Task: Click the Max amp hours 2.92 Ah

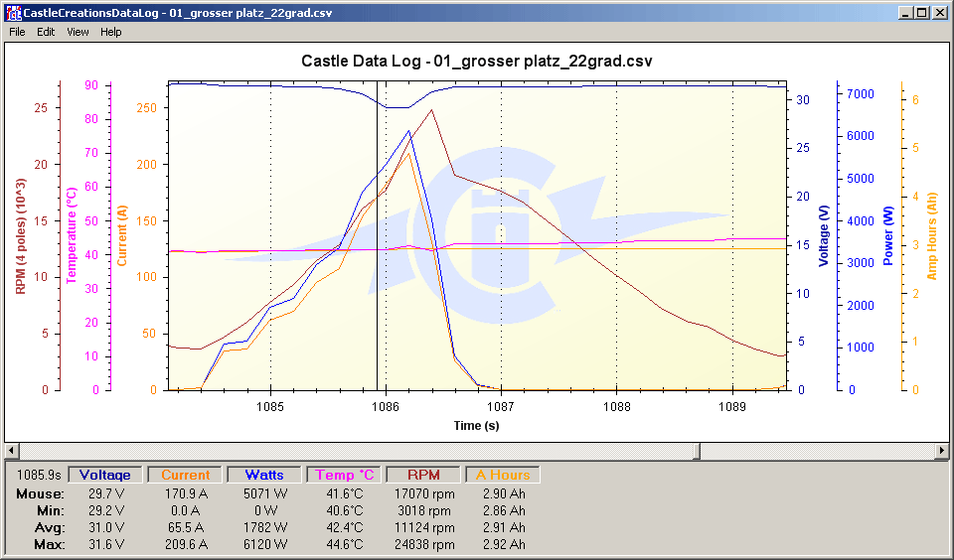Action: coord(504,545)
